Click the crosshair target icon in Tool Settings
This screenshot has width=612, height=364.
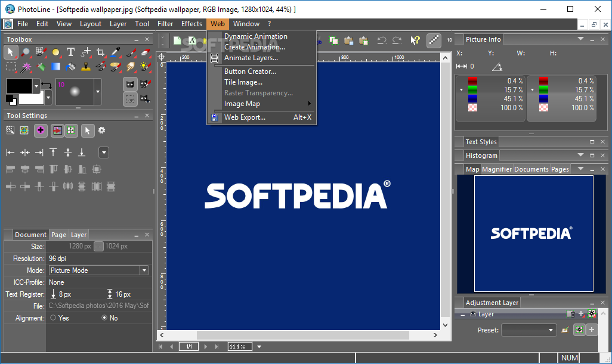[24, 130]
